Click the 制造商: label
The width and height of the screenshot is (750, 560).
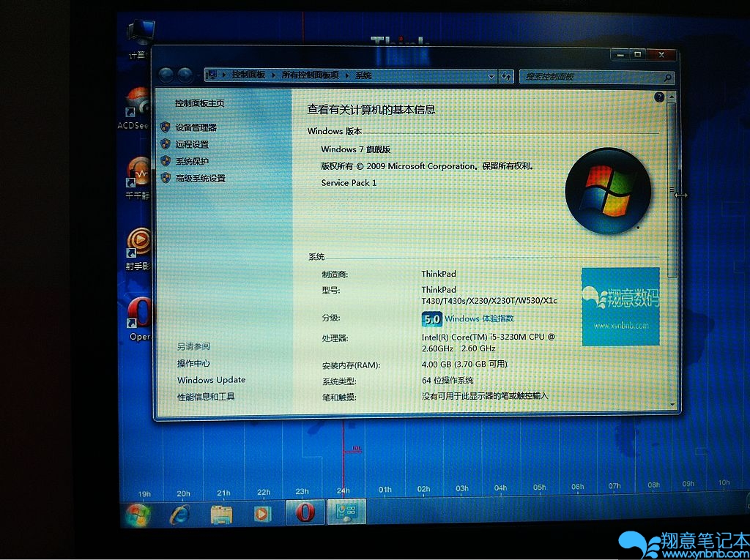(335, 275)
